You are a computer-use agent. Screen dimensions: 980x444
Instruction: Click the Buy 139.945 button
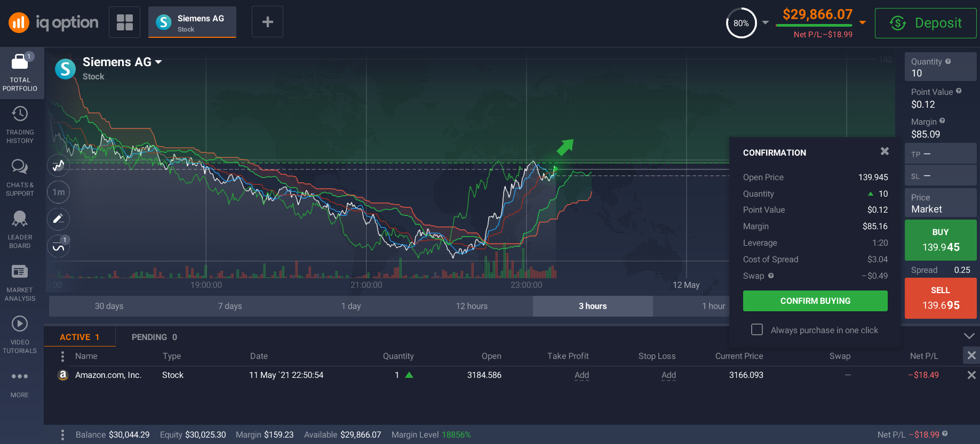(941, 240)
